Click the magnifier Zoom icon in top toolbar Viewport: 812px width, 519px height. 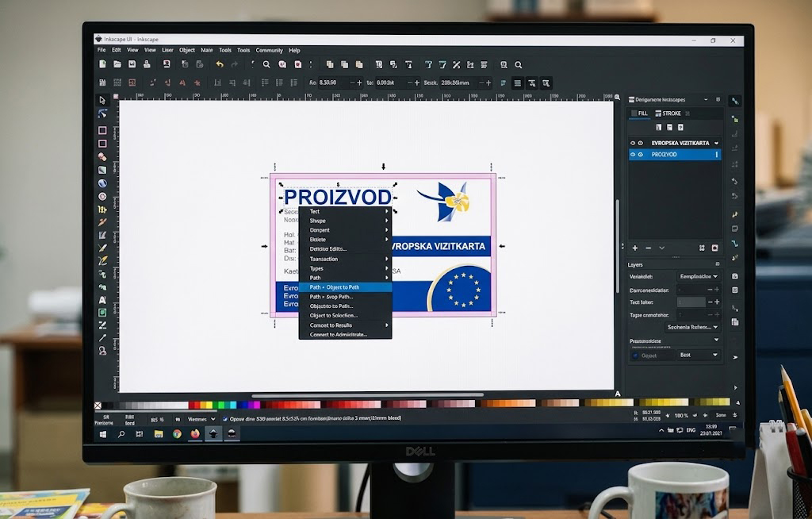[x=266, y=64]
